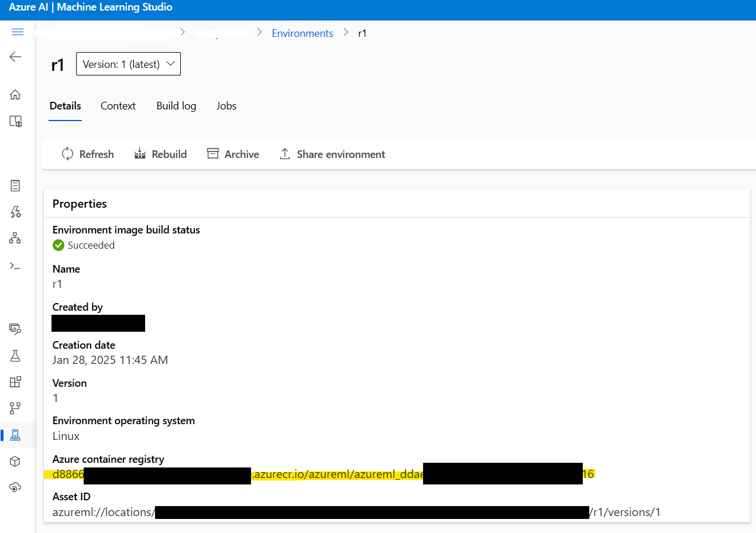Image resolution: width=756 pixels, height=533 pixels.
Task: Click the Created by label
Action: [x=78, y=307]
